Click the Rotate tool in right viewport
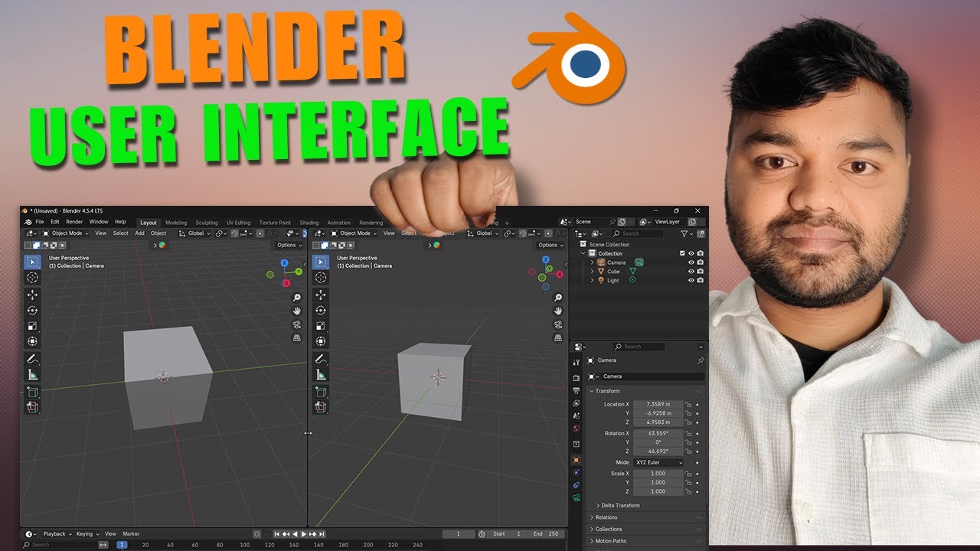Screen dimensions: 980x551 [320, 310]
